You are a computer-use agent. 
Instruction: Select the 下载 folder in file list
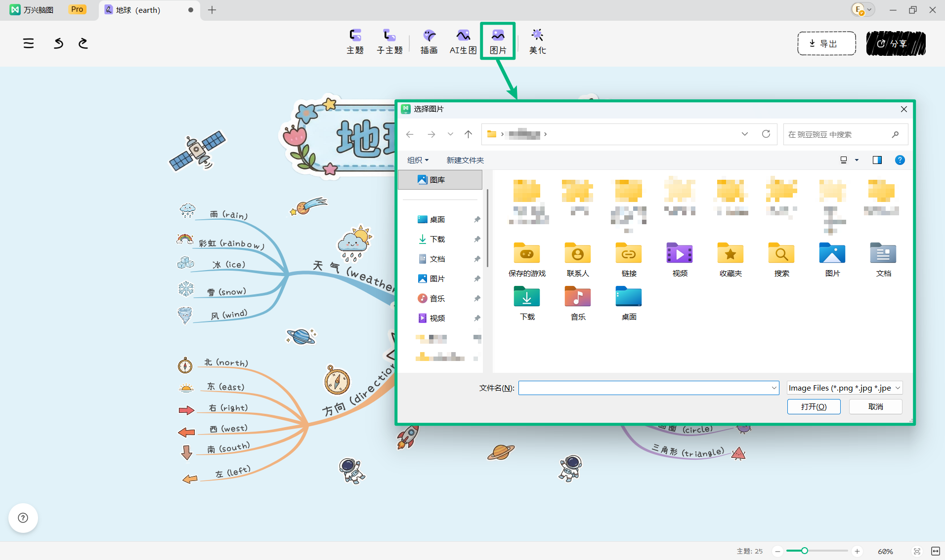pyautogui.click(x=527, y=303)
